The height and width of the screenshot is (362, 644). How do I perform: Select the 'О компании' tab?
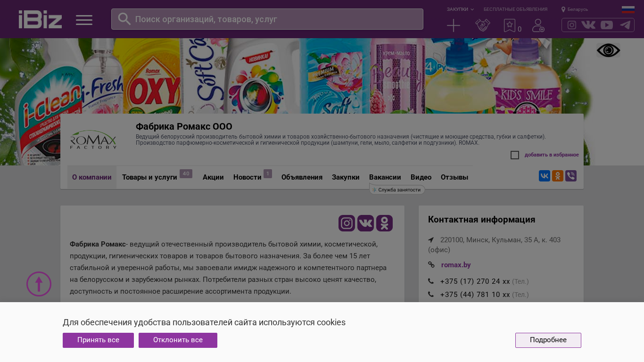(x=92, y=177)
